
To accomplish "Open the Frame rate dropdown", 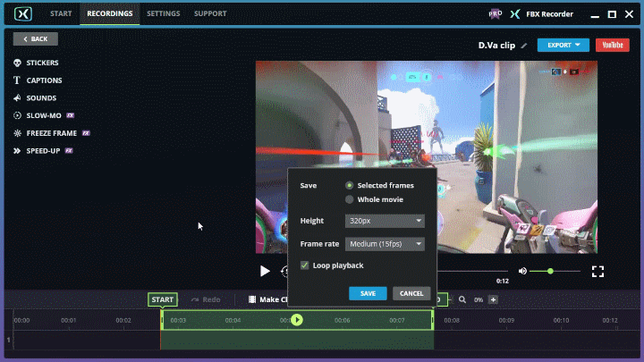I will coord(385,244).
